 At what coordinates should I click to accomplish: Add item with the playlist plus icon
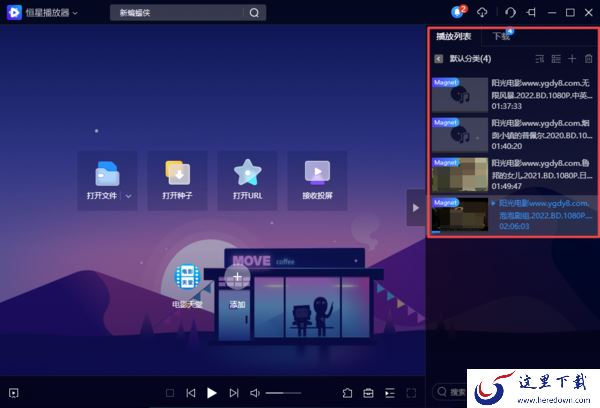572,59
